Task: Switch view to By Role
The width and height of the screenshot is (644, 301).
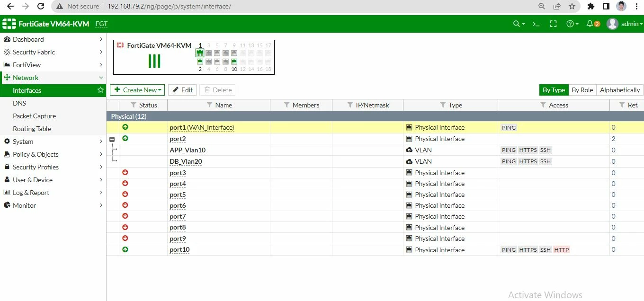Action: pos(582,90)
